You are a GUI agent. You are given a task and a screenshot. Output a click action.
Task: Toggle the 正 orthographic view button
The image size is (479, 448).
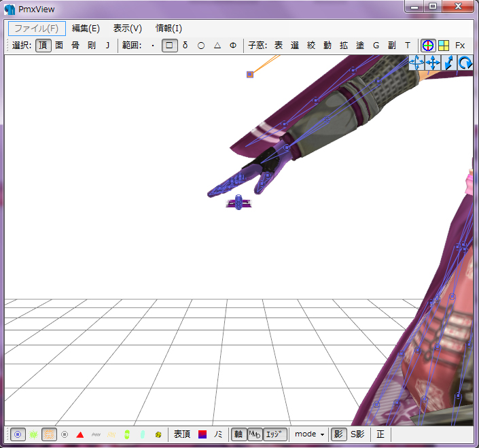coord(380,434)
